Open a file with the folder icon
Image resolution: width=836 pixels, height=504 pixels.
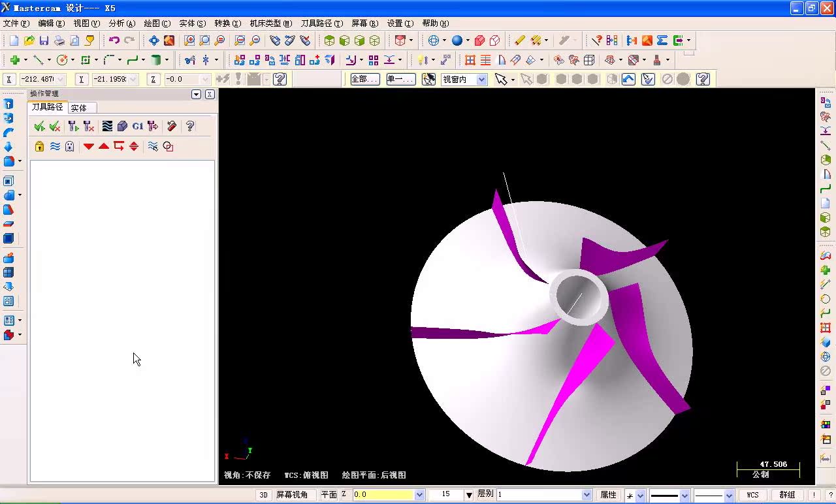click(29, 40)
